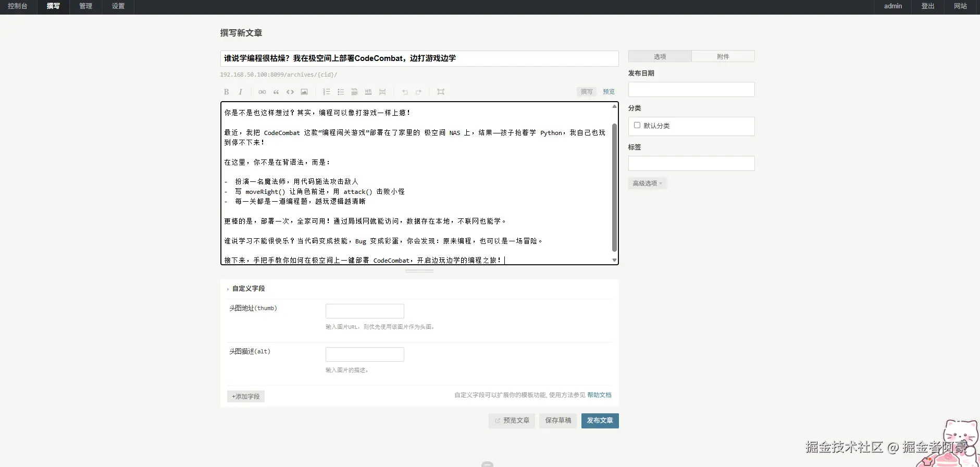
Task: Switch editor to 预览 preview mode
Action: (609, 92)
